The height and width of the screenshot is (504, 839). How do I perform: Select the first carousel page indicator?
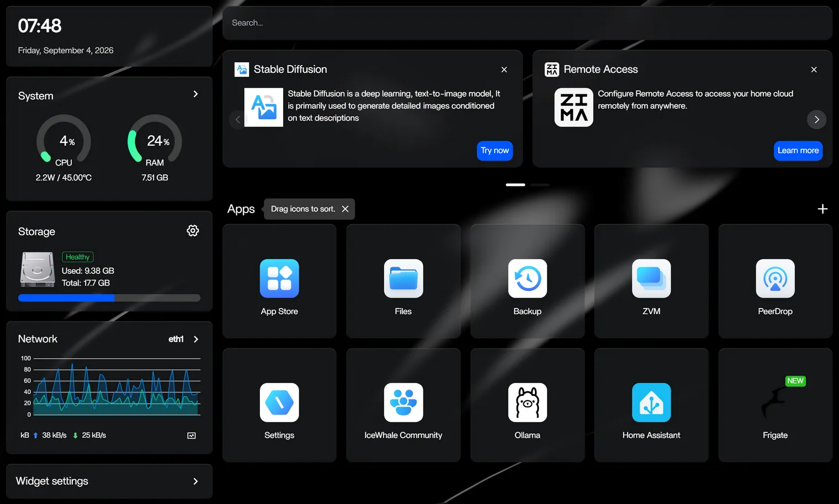516,184
